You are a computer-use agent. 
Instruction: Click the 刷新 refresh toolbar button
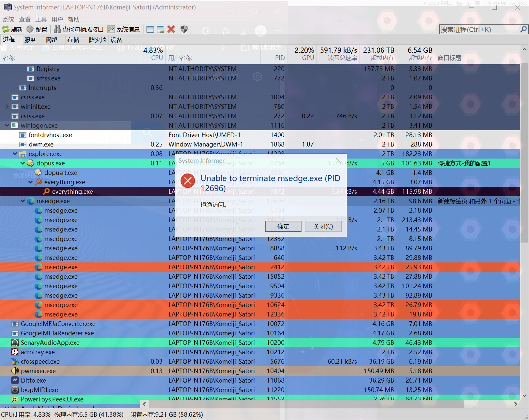[13, 29]
